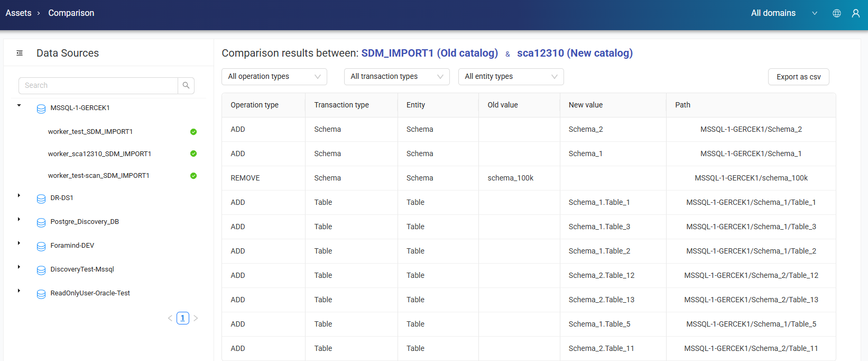Select page 1 in the pagination
The height and width of the screenshot is (361, 868).
[183, 318]
